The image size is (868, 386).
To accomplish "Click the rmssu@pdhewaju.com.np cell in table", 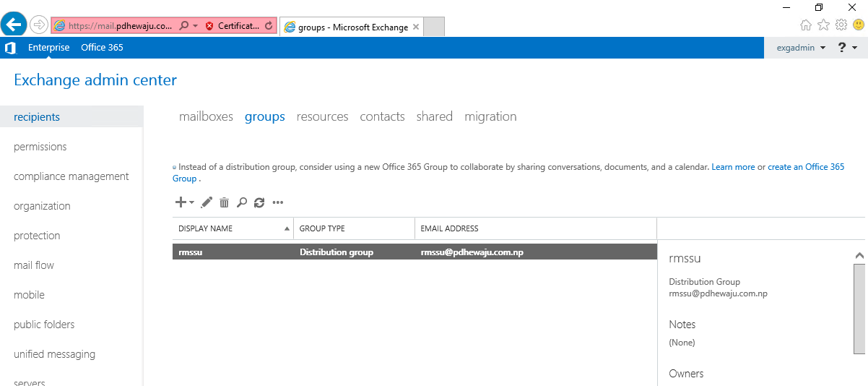I will [472, 252].
